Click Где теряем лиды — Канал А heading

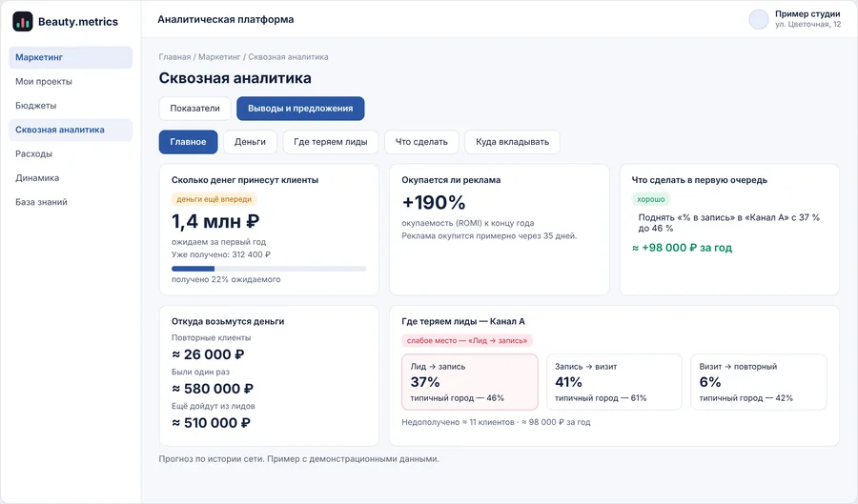click(x=463, y=321)
